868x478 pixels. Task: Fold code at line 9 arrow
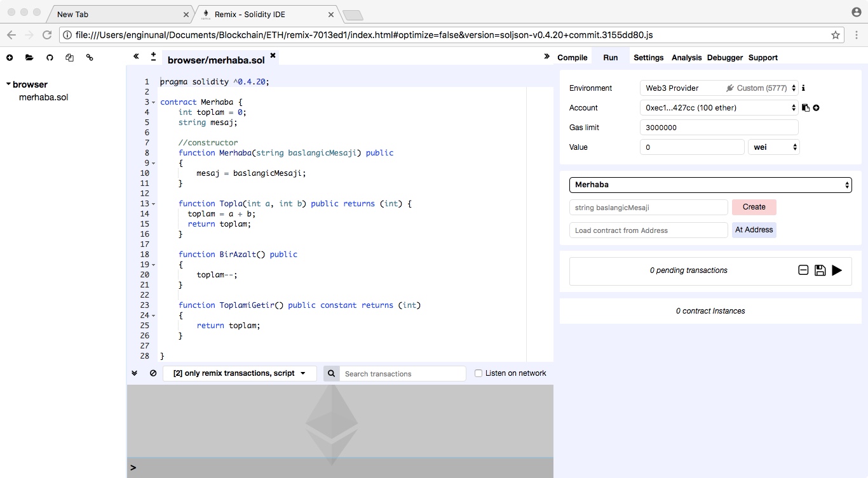(154, 163)
